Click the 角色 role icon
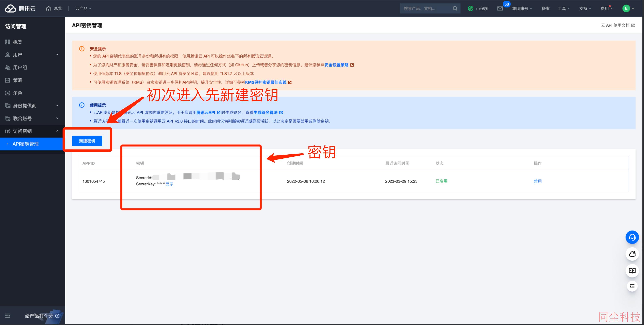This screenshot has height=325, width=644. tap(7, 93)
